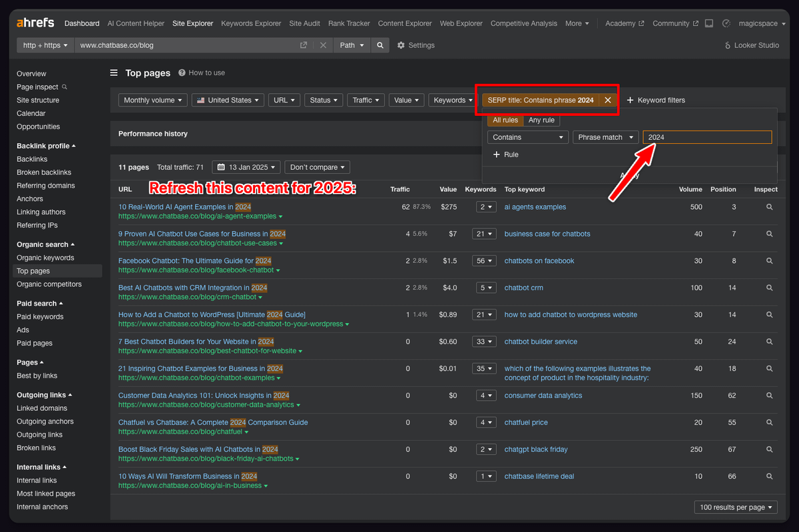Image resolution: width=799 pixels, height=532 pixels.
Task: Open the calendar date picker 13 Jan 2025
Action: [x=246, y=167]
